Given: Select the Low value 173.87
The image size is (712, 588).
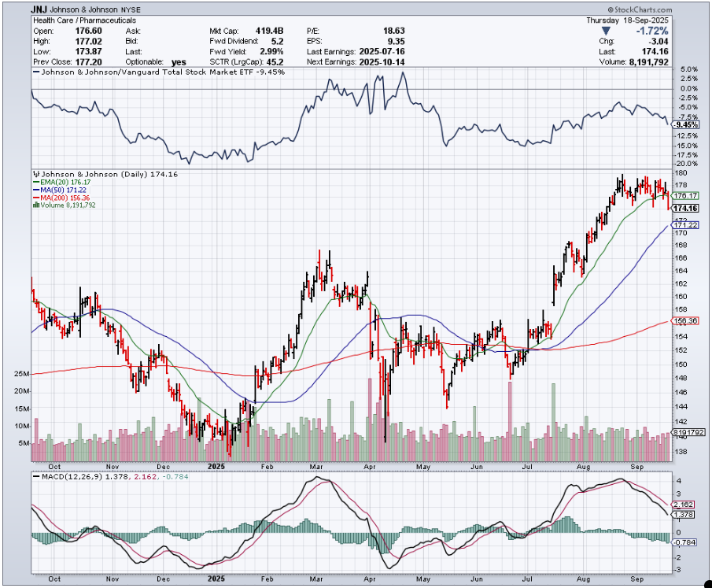Looking at the screenshot, I should [x=88, y=52].
